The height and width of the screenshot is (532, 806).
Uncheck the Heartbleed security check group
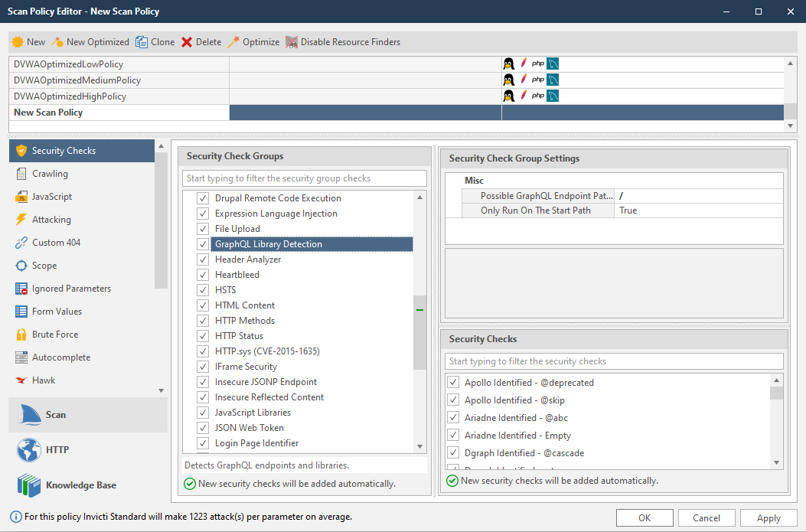pos(203,275)
